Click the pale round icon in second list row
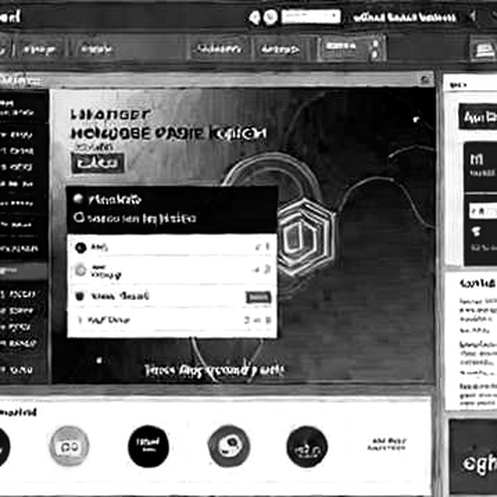This screenshot has height=497, width=497. coord(80,270)
